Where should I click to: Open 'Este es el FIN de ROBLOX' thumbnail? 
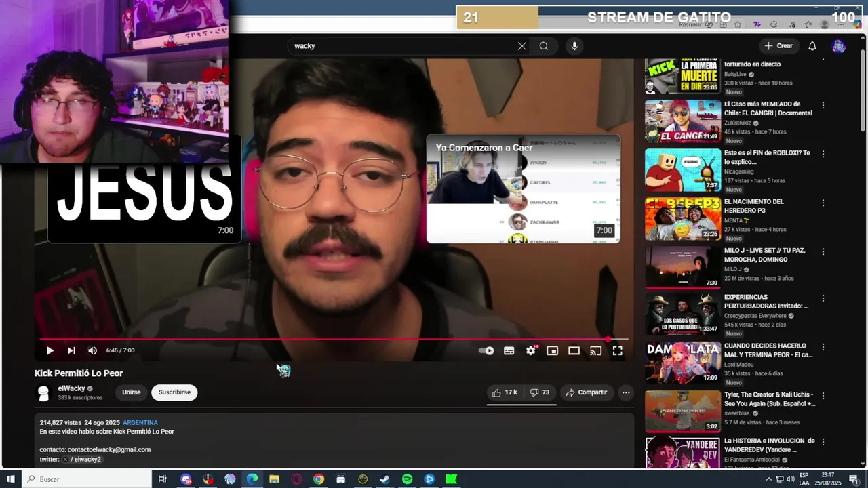tap(682, 170)
